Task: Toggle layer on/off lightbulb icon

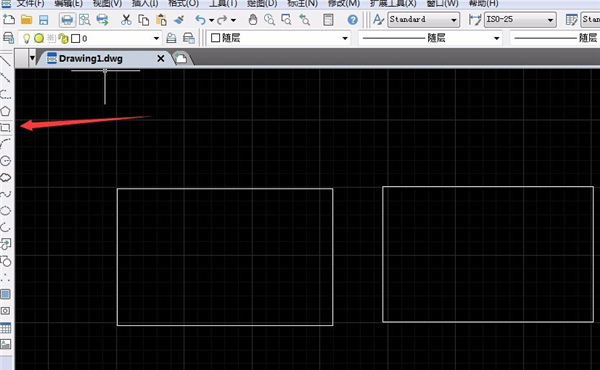Action: point(26,38)
